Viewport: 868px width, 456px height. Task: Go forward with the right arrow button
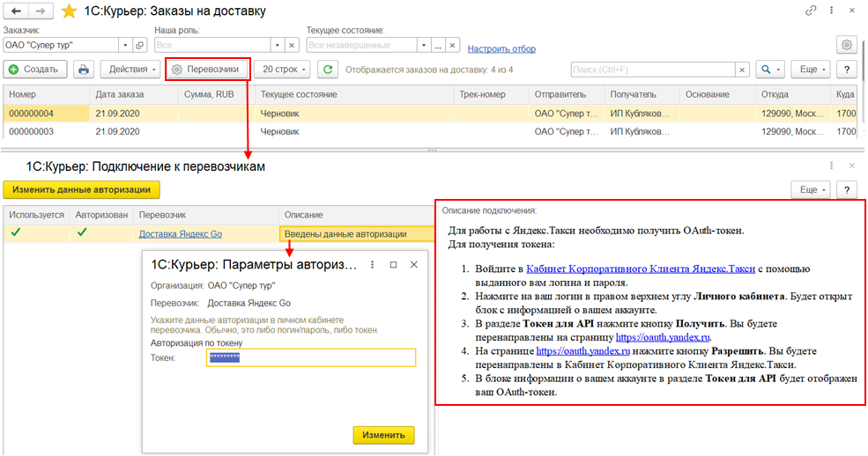point(41,11)
